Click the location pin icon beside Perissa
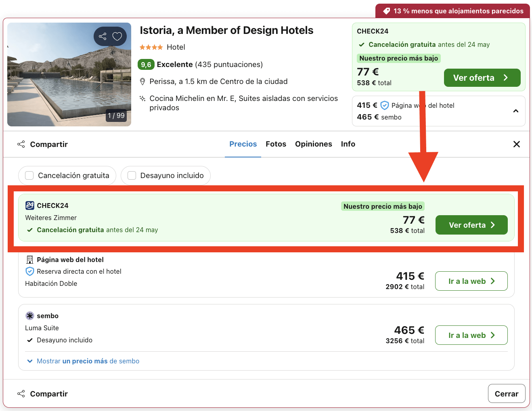532x411 pixels. pos(142,82)
